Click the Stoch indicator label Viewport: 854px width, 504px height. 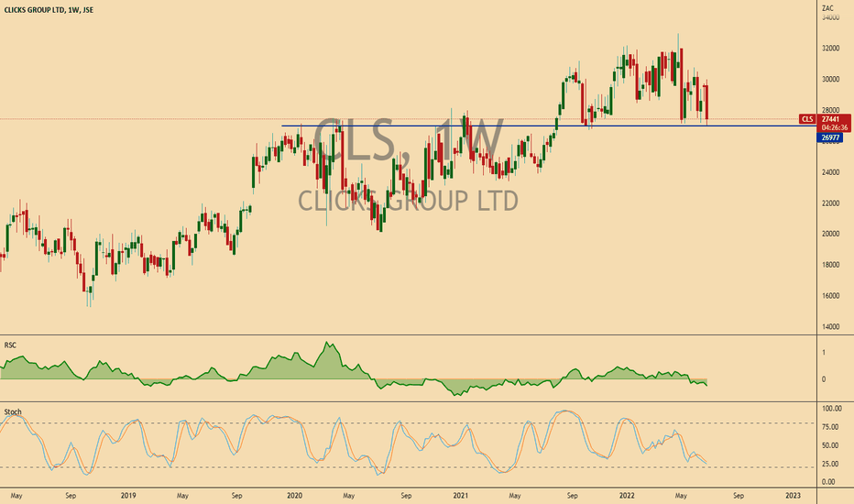(x=13, y=412)
